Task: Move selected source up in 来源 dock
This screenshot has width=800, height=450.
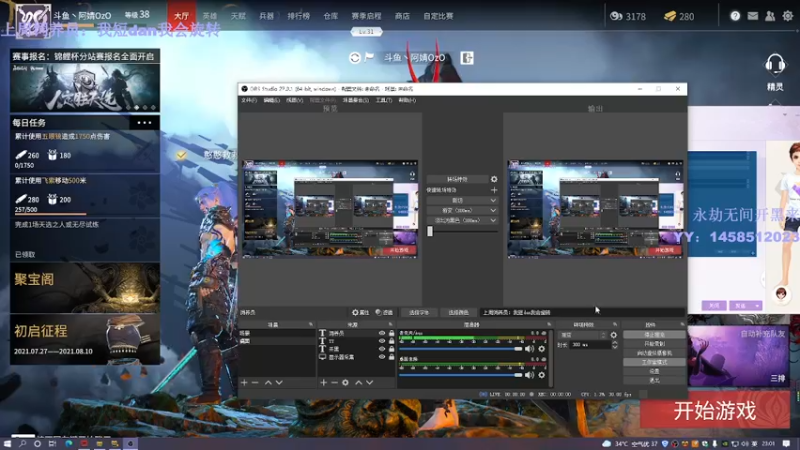Action: click(x=359, y=382)
